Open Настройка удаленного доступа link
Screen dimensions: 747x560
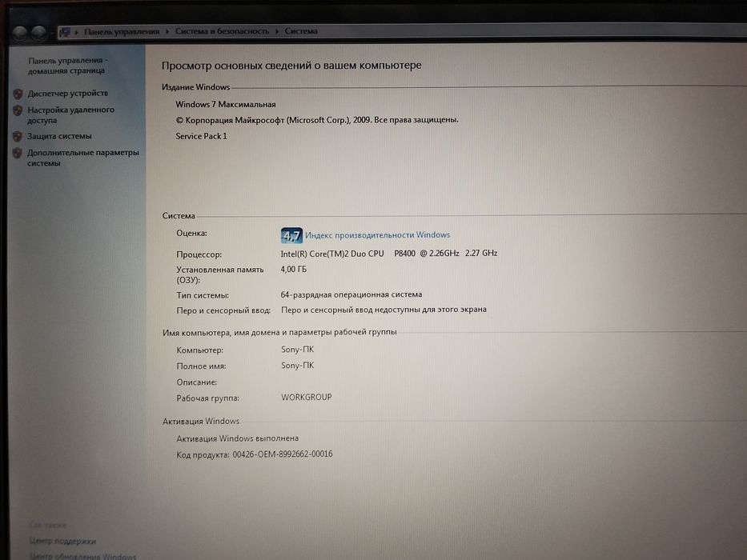[x=71, y=114]
